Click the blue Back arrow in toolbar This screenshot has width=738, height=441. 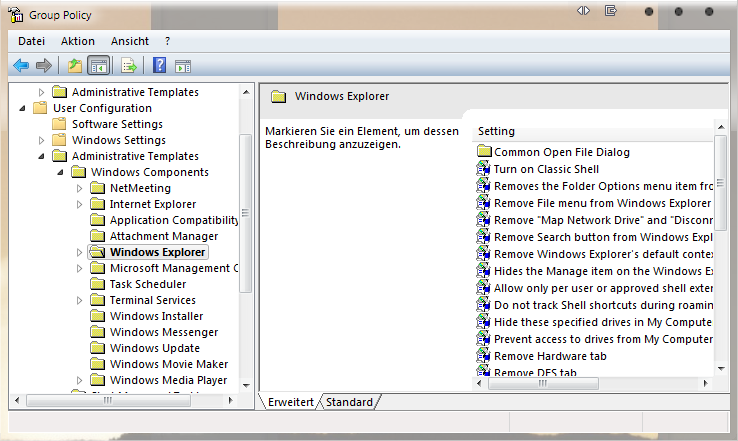click(20, 66)
